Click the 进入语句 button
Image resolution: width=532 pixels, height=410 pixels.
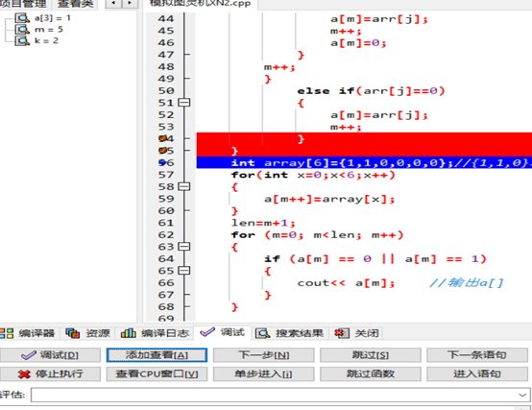point(477,374)
